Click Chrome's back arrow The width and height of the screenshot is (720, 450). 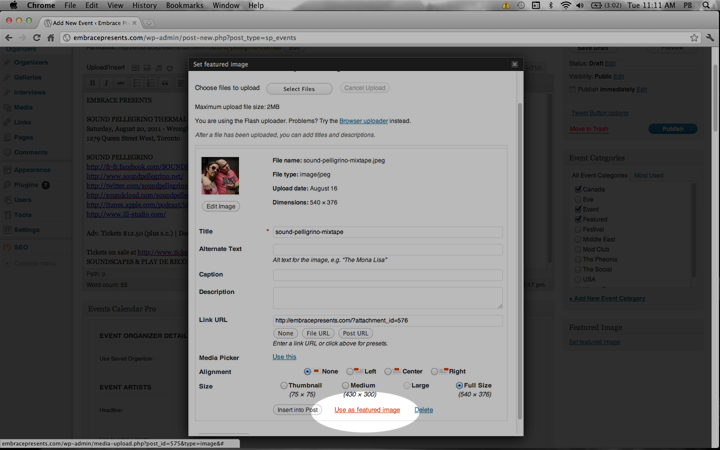point(9,38)
